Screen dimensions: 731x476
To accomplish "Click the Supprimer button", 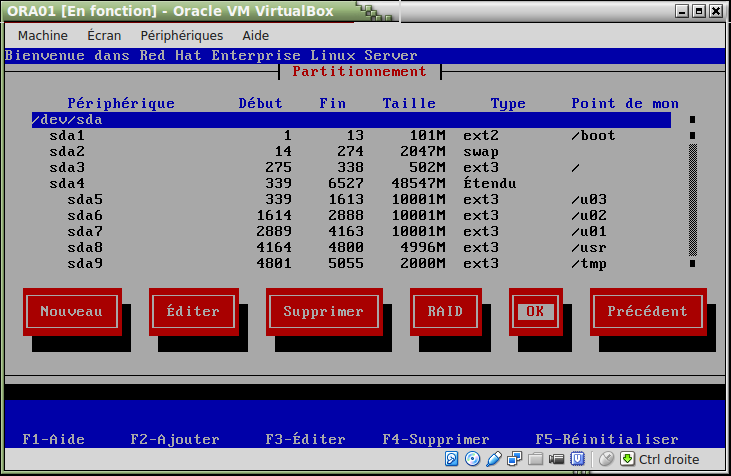I will [324, 311].
